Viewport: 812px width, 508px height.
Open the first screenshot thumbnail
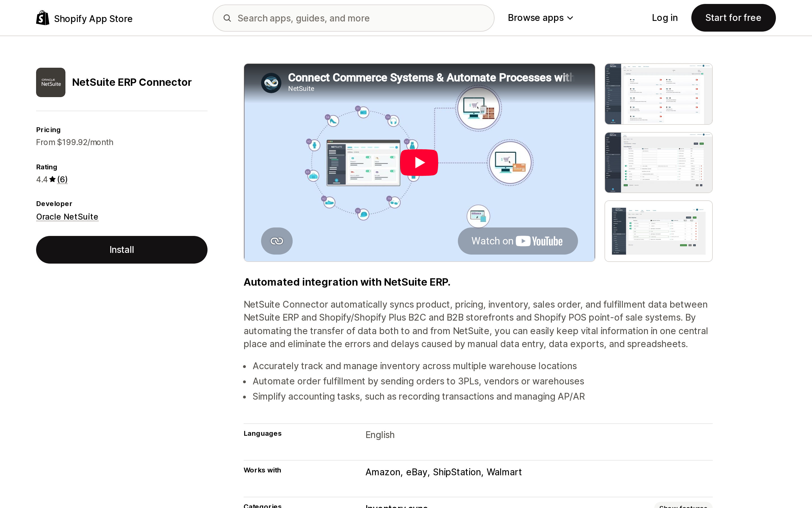coord(658,94)
